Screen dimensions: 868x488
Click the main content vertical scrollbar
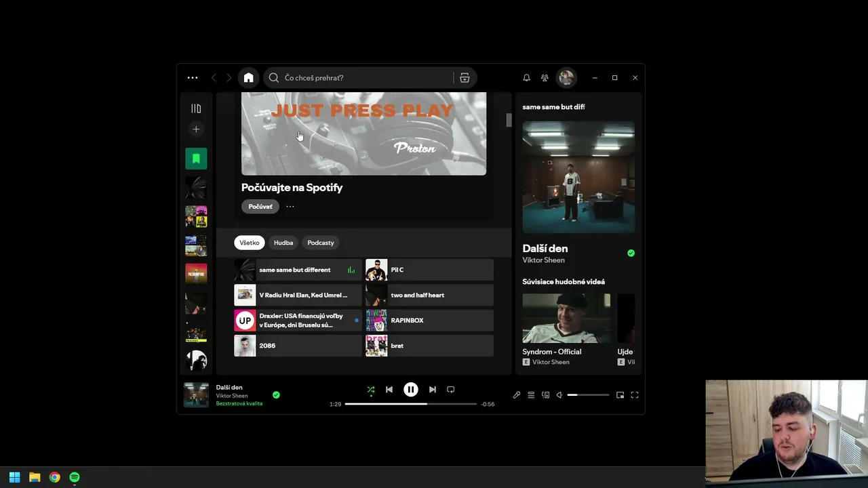click(x=508, y=121)
